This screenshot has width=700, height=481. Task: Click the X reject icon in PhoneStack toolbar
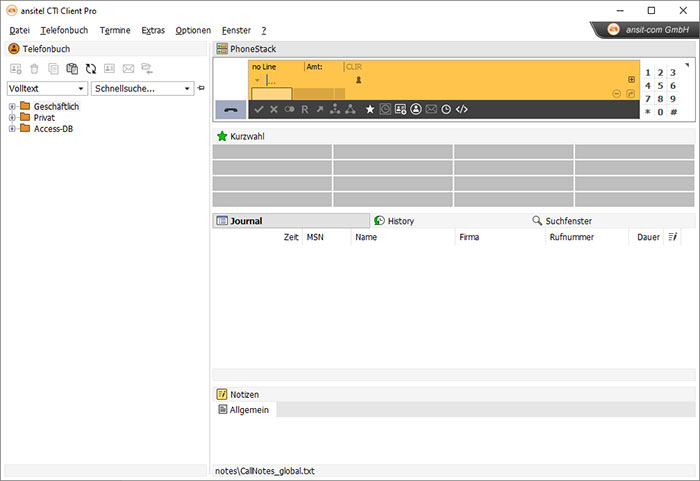274,109
